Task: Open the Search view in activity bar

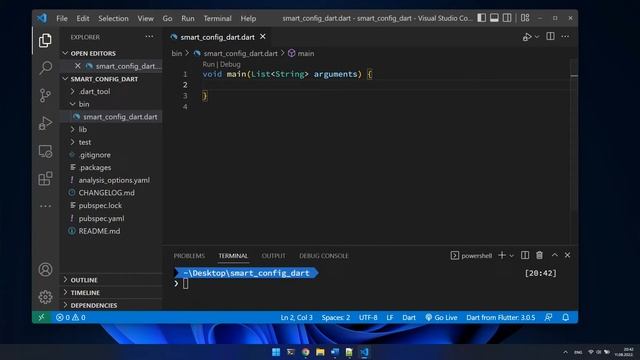Action: click(x=45, y=68)
